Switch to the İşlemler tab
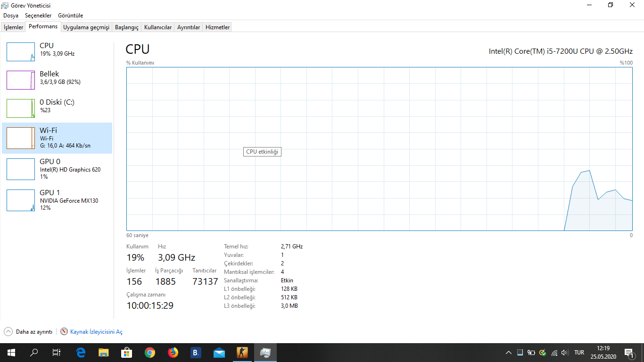The image size is (644, 362). (13, 27)
